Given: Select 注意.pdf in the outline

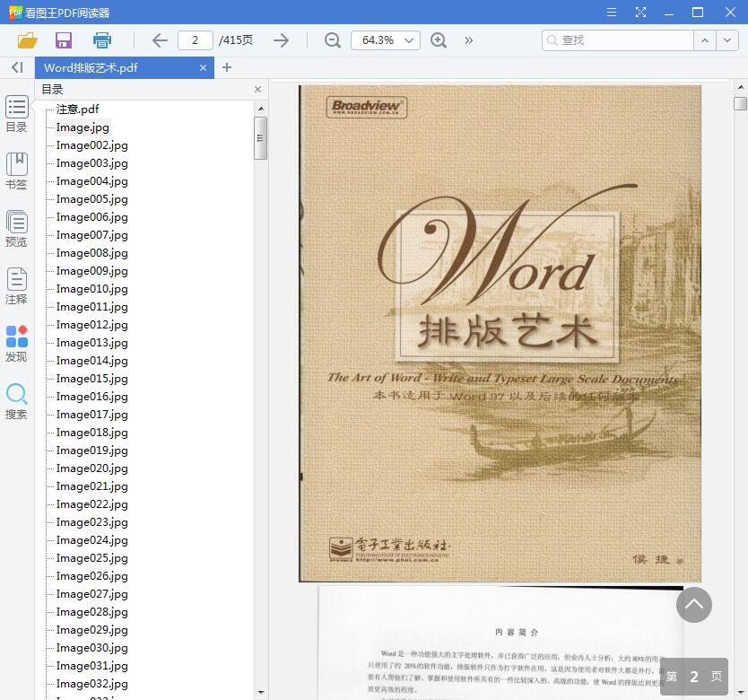Looking at the screenshot, I should pyautogui.click(x=78, y=109).
